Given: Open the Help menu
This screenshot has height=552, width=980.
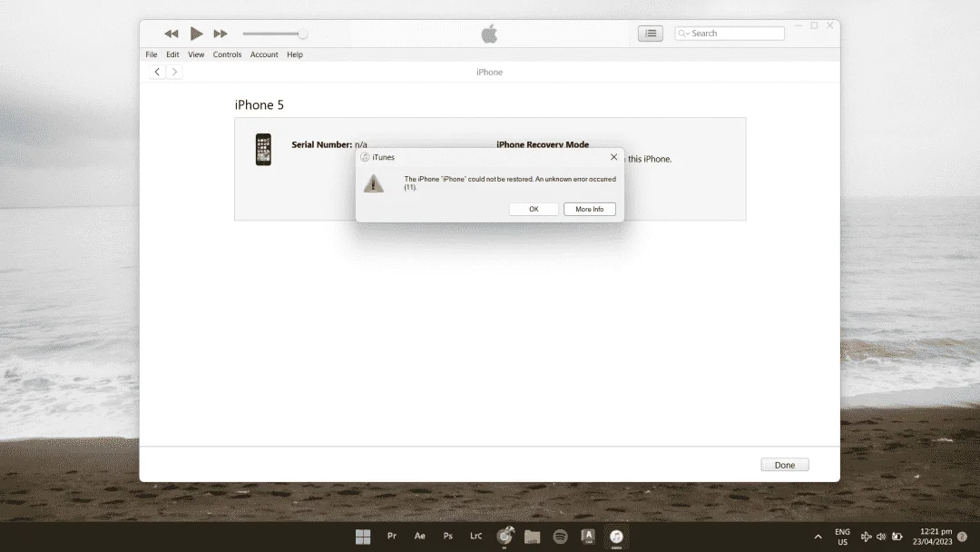Looking at the screenshot, I should tap(294, 54).
